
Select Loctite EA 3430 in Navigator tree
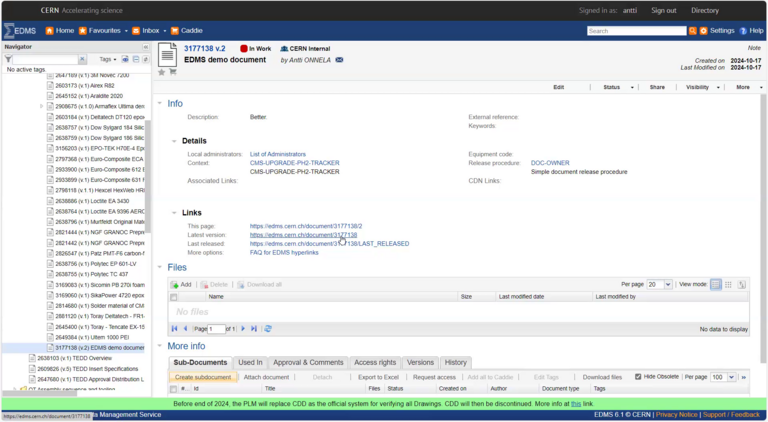coord(92,201)
